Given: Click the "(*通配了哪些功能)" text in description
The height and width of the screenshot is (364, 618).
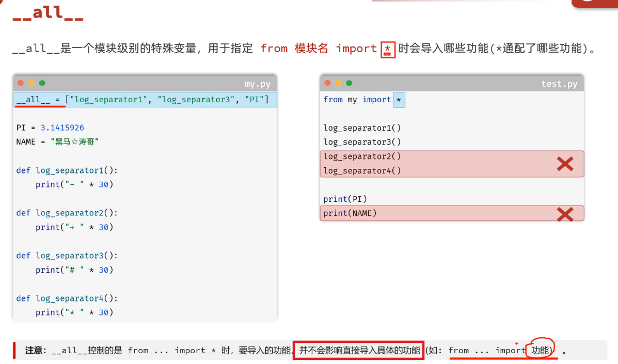Looking at the screenshot, I should 538,49.
